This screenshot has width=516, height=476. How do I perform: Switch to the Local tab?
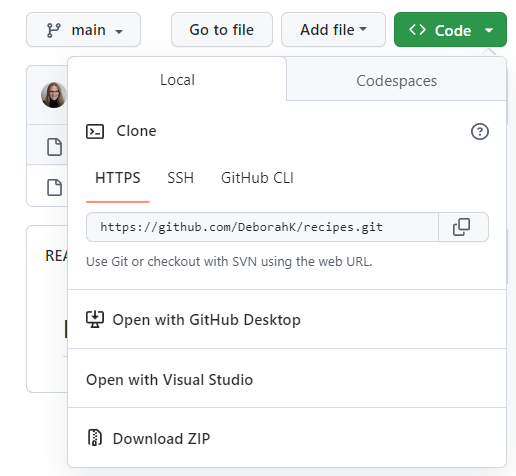[177, 79]
